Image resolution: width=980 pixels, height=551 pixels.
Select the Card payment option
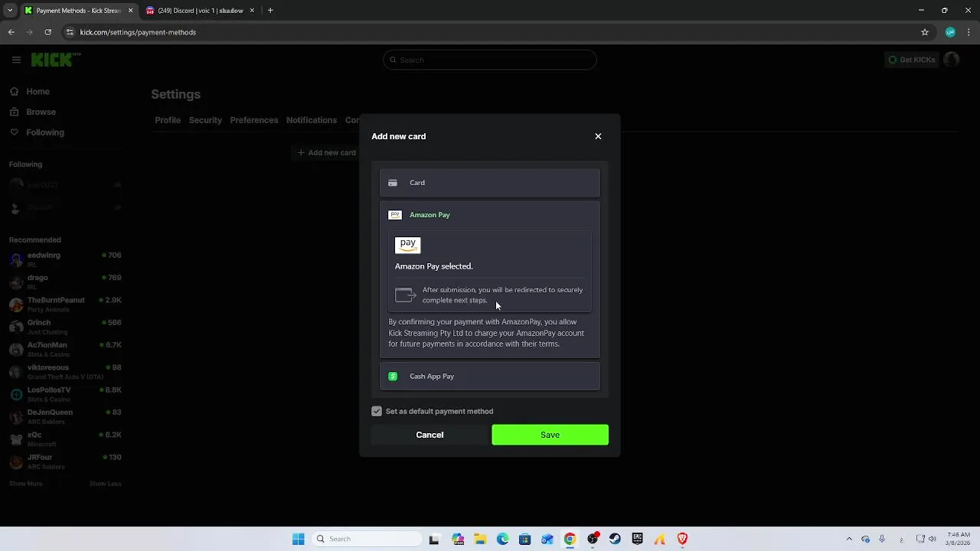(490, 183)
